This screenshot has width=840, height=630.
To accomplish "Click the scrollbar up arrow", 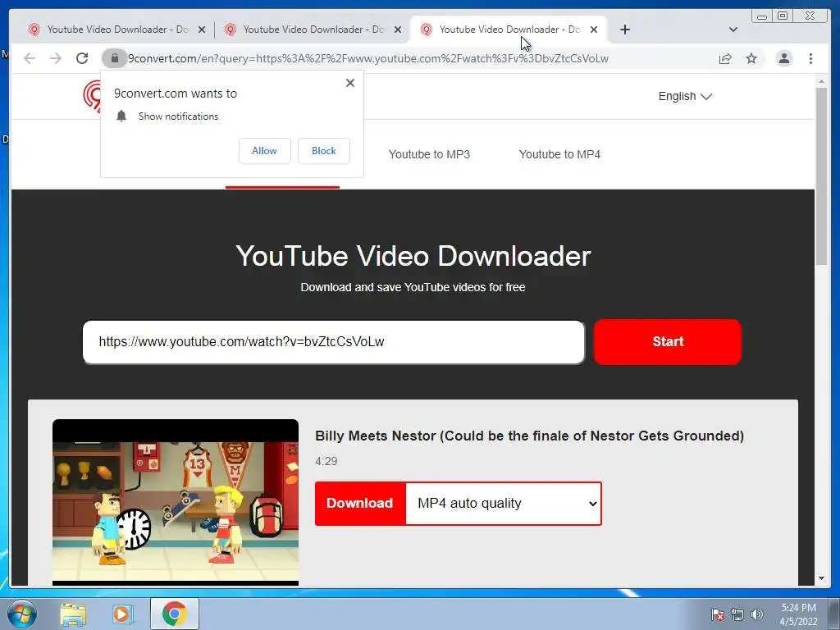I will coord(821,81).
